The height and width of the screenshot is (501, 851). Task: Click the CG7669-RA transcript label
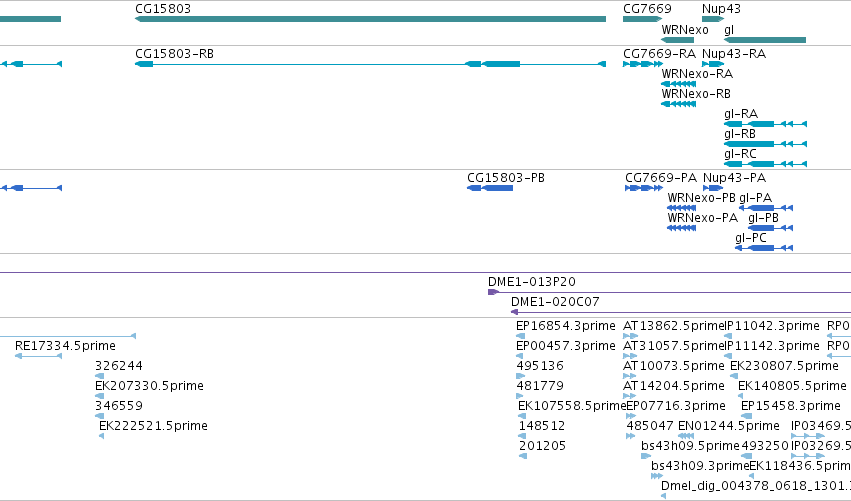click(x=659, y=54)
